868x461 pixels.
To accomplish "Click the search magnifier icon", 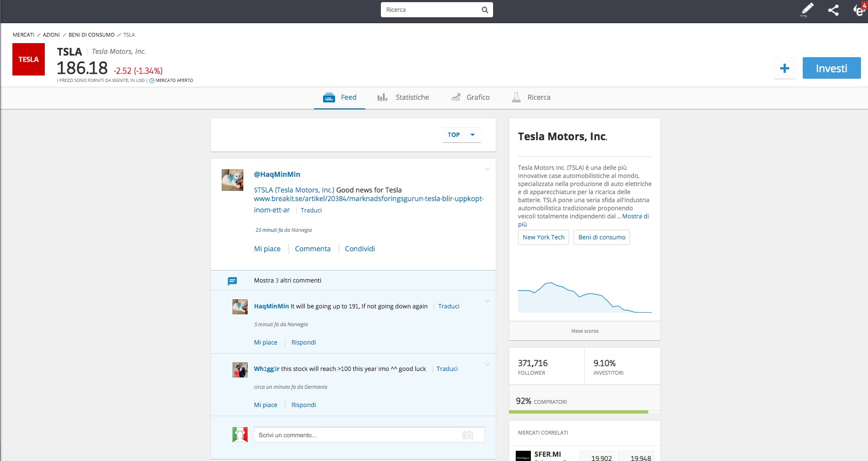I will tap(484, 10).
